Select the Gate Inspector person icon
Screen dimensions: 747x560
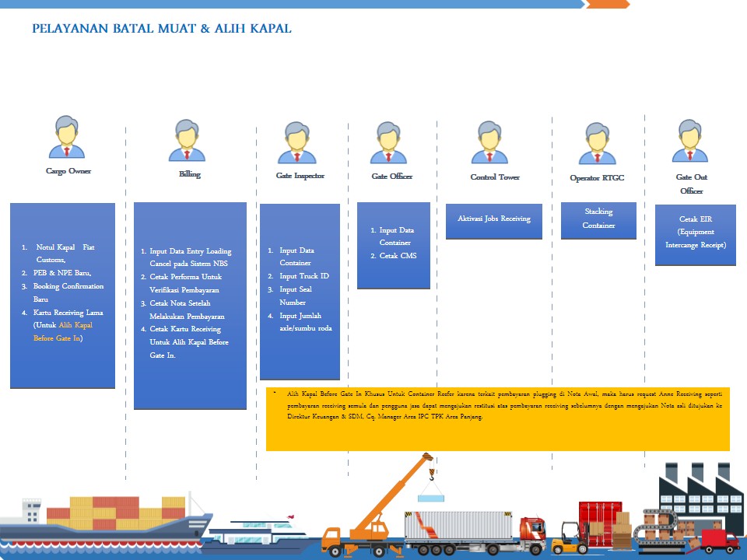(296, 142)
